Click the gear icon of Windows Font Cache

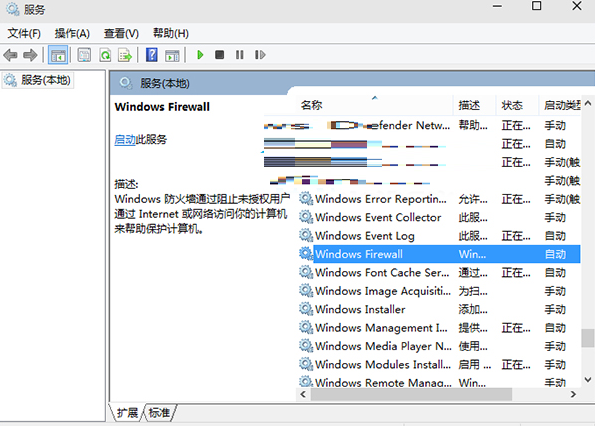point(306,272)
